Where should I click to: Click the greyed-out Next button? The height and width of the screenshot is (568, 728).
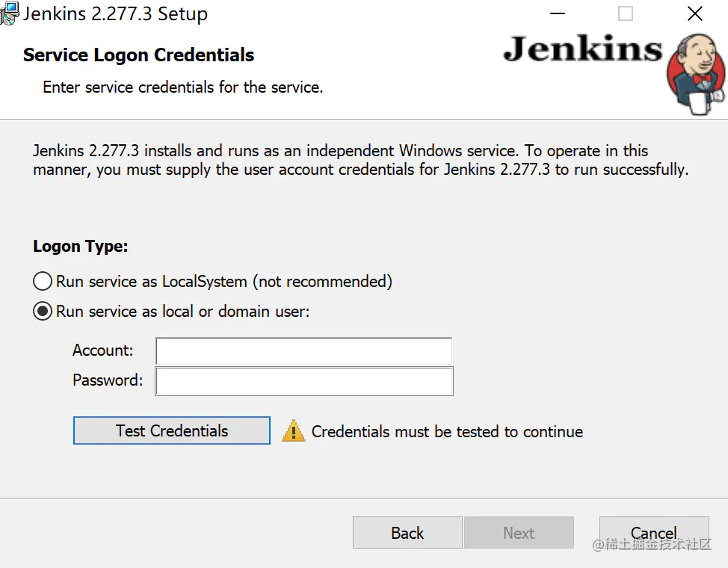click(x=519, y=533)
